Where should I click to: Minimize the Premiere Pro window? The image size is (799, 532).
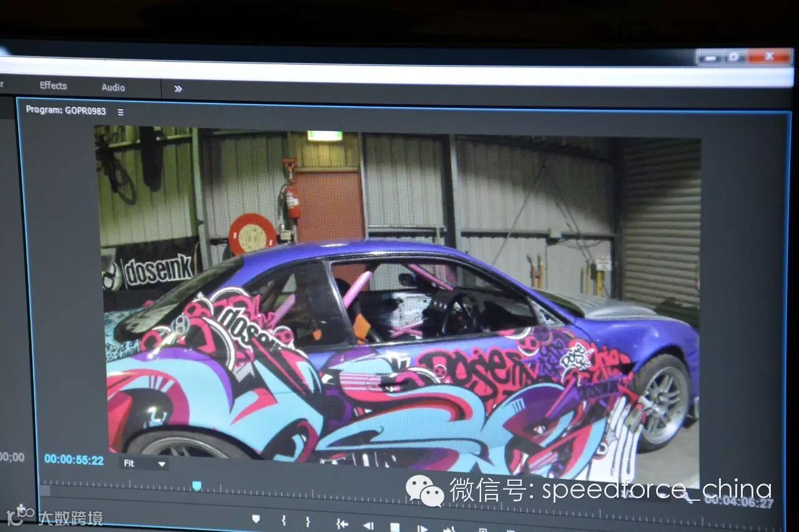point(710,57)
